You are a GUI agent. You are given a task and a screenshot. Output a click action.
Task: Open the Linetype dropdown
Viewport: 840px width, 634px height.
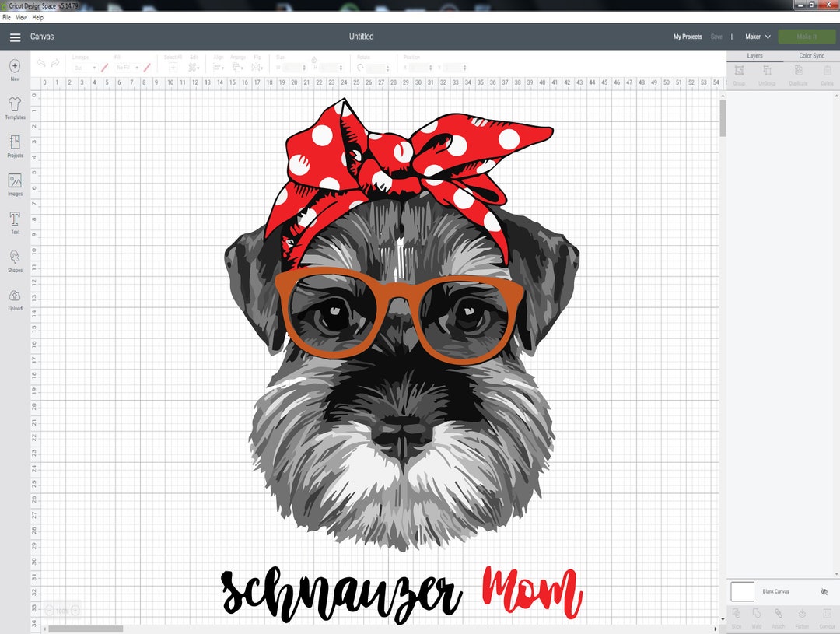click(86, 66)
